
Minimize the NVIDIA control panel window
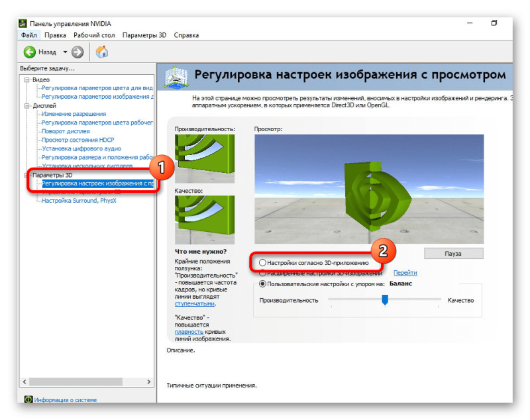click(470, 23)
